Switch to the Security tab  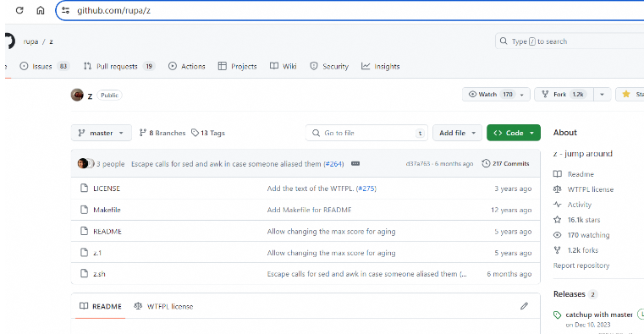[x=329, y=66]
